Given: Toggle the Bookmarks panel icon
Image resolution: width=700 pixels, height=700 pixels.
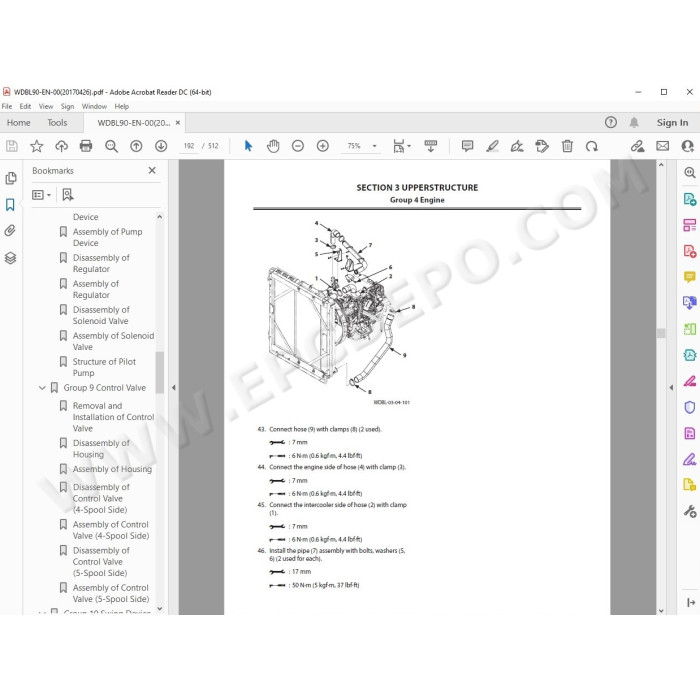Looking at the screenshot, I should point(10,205).
